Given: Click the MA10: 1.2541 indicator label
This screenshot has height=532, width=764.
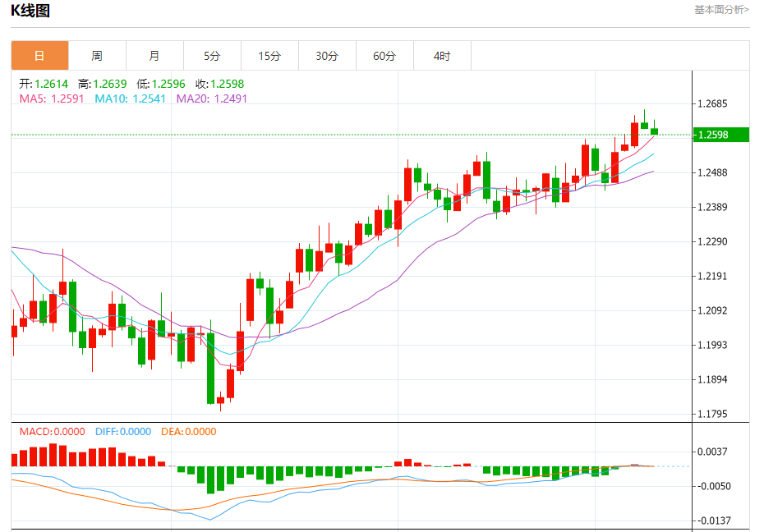Looking at the screenshot, I should click(x=130, y=99).
